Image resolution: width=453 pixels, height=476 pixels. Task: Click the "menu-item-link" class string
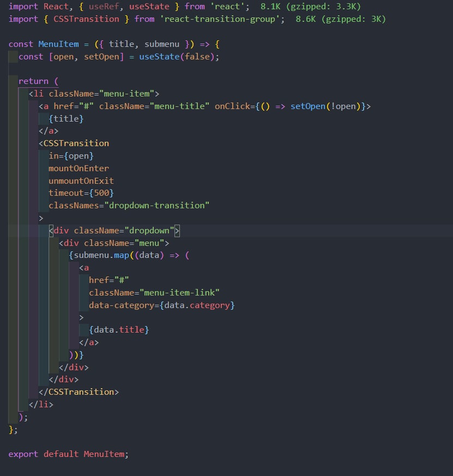tap(179, 293)
